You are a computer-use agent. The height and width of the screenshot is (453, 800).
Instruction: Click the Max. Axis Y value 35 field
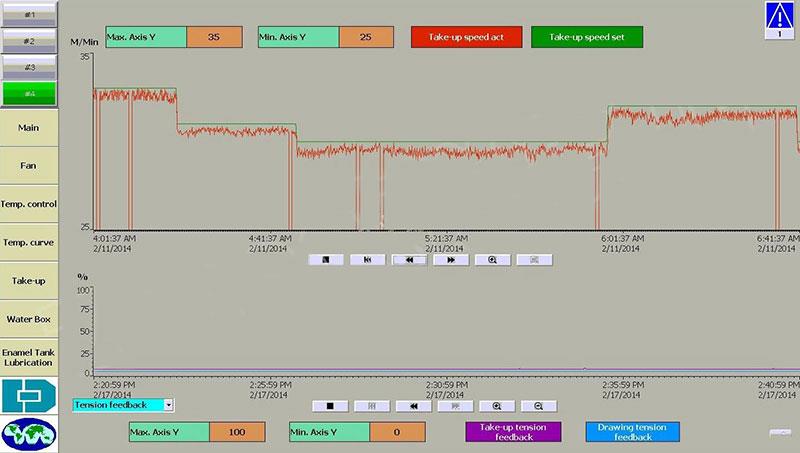pos(214,37)
